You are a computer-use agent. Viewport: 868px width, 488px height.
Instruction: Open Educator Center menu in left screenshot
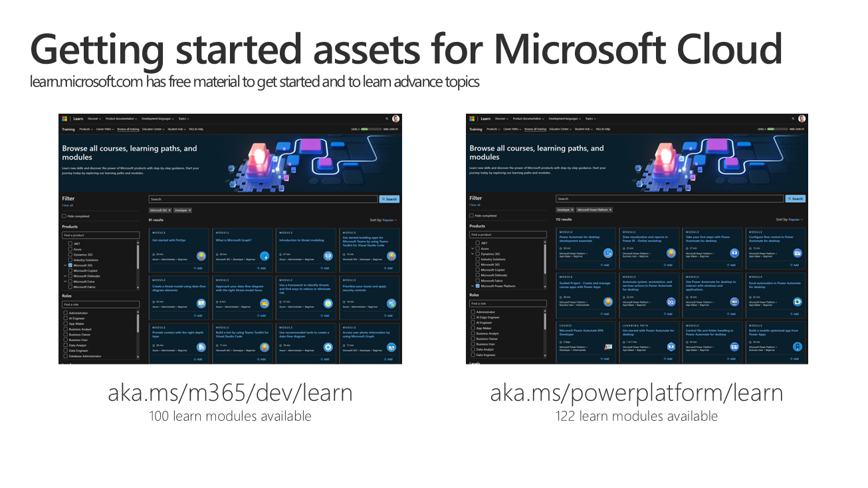(x=153, y=129)
